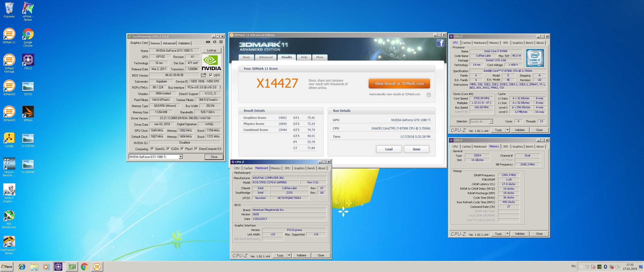Viewport: 644px width, 272px height.
Task: Click the Close button in GPU-Z
Action: (214, 157)
